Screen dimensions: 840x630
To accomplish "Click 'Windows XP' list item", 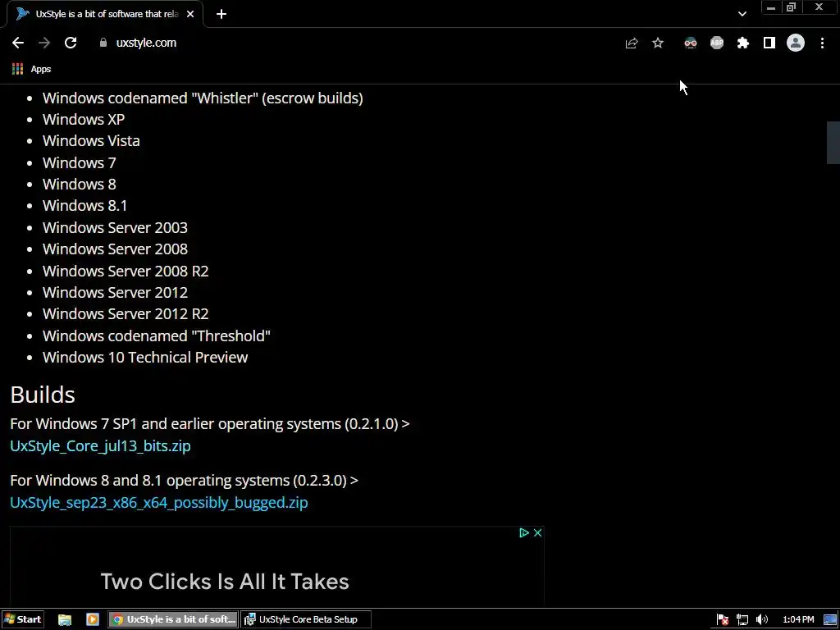I will [84, 120].
